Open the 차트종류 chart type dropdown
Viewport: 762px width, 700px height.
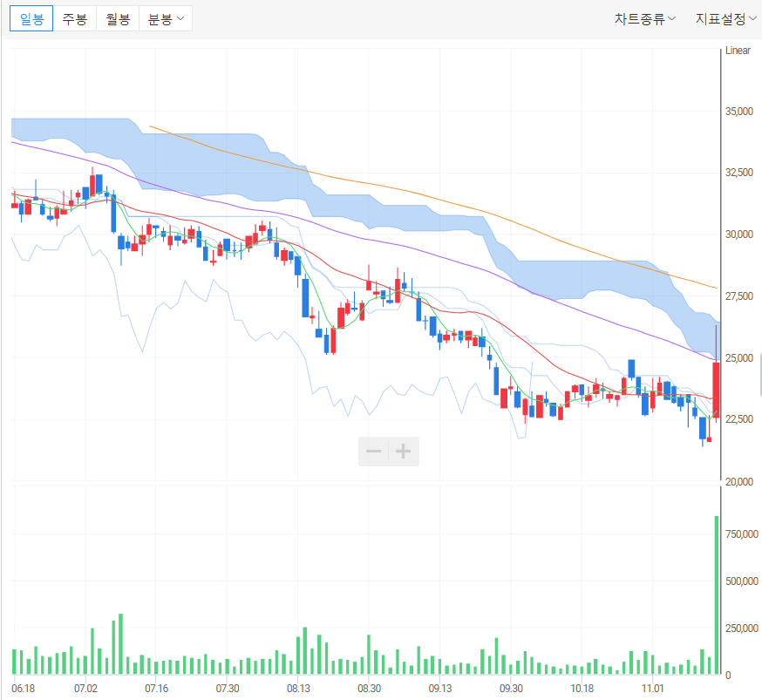tap(644, 19)
